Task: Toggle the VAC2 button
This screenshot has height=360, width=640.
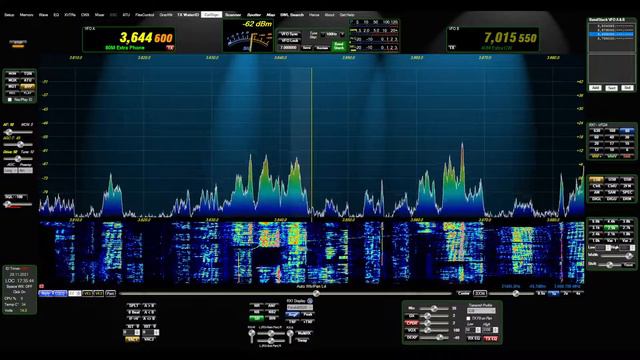Action: pos(149,339)
